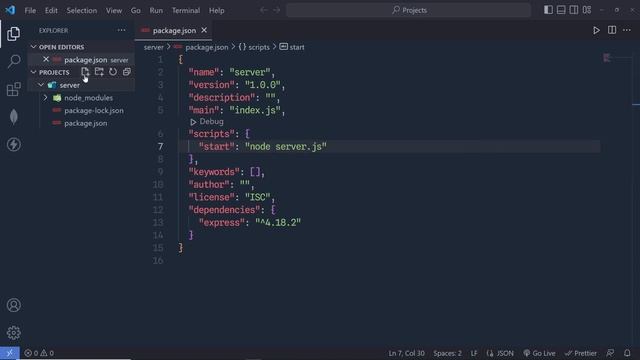Toggle the bottom panel layout icon
The image size is (640, 360).
tap(561, 10)
